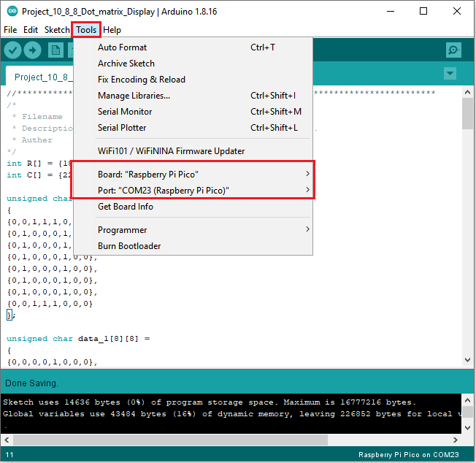Click editor vertical scrollbar down arrow

point(467,360)
